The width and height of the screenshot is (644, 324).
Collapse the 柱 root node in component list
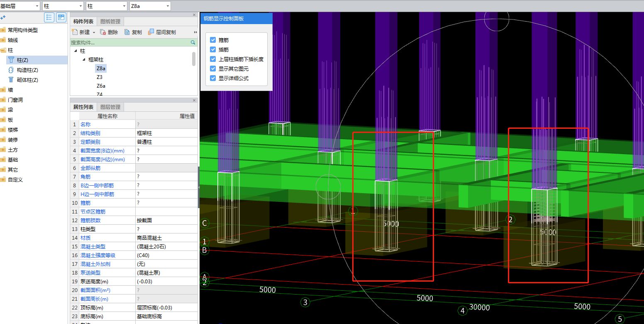[x=76, y=51]
